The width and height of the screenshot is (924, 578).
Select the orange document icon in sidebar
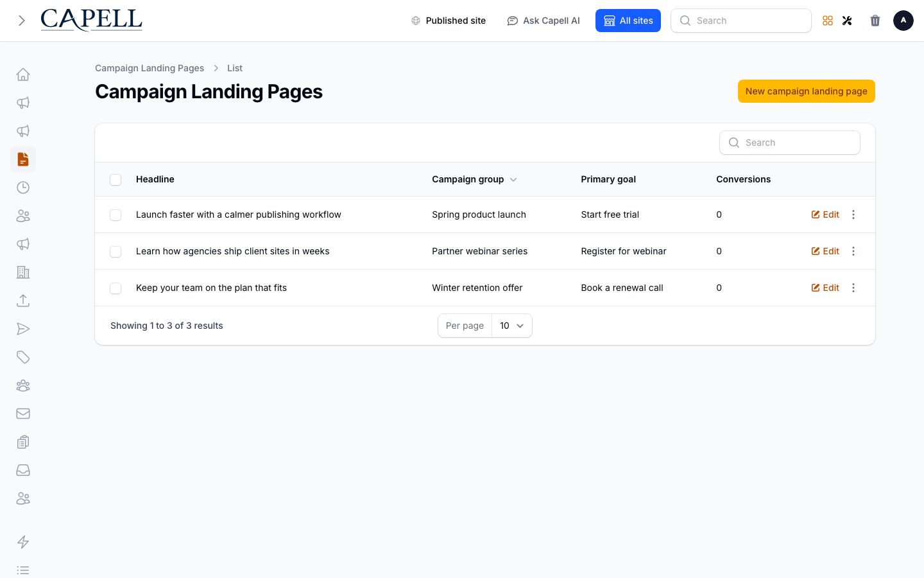[23, 159]
